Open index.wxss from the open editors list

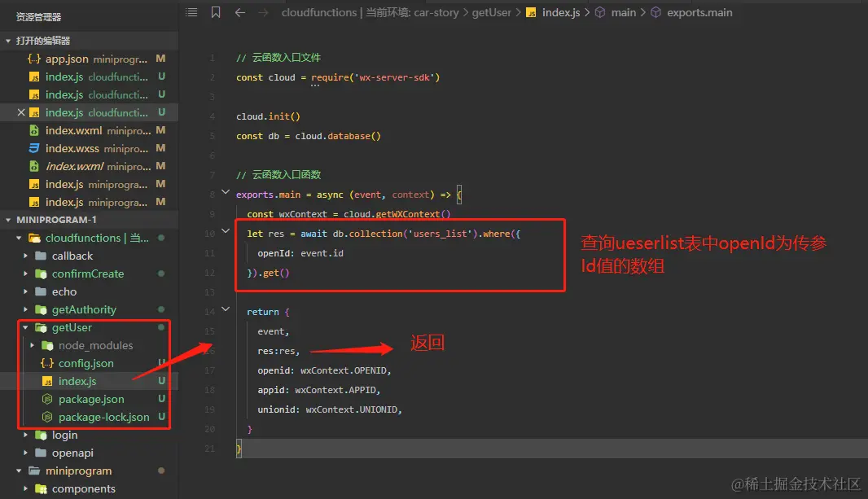[x=72, y=148]
